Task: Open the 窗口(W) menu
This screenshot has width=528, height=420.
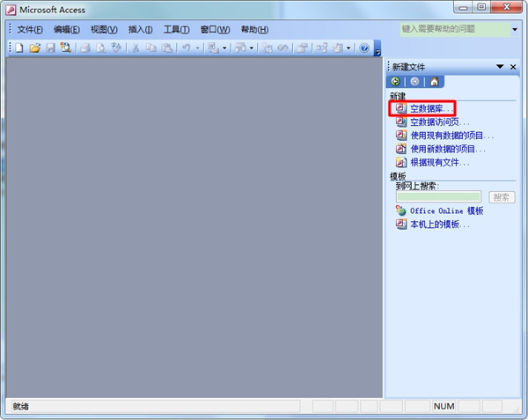Action: (216, 30)
